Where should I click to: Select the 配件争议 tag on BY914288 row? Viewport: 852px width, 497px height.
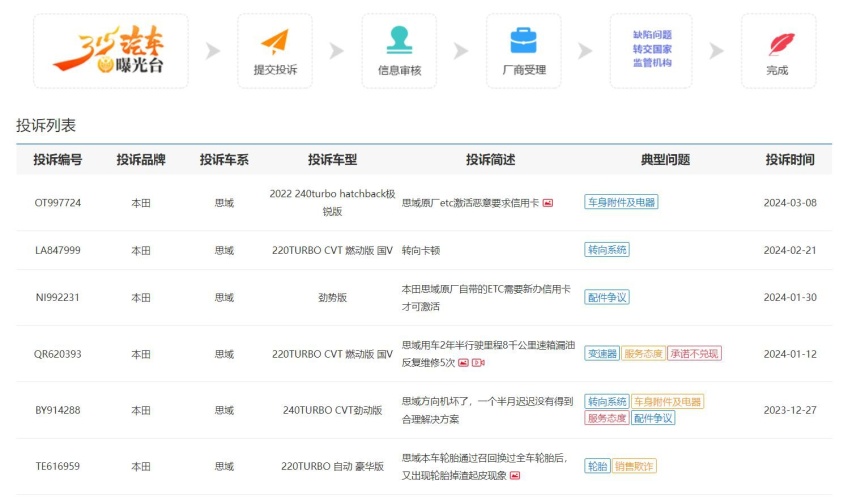pyautogui.click(x=653, y=418)
